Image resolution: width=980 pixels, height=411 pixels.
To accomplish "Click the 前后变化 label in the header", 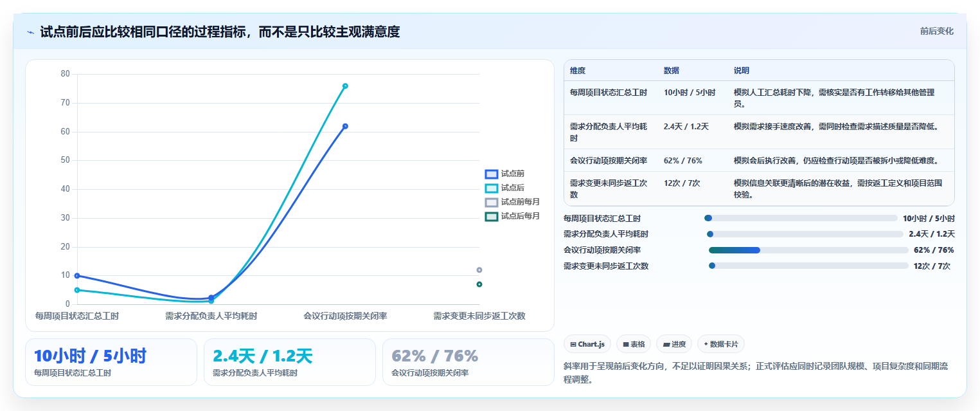I will click(936, 31).
